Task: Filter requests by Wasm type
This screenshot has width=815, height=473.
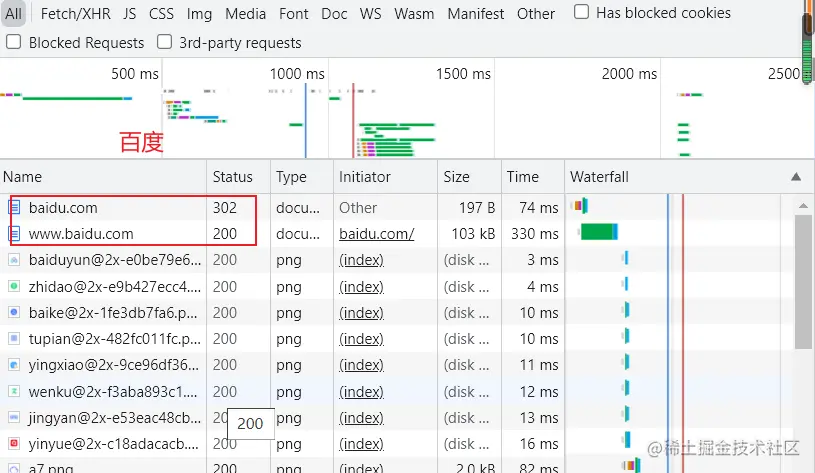Action: pyautogui.click(x=414, y=14)
